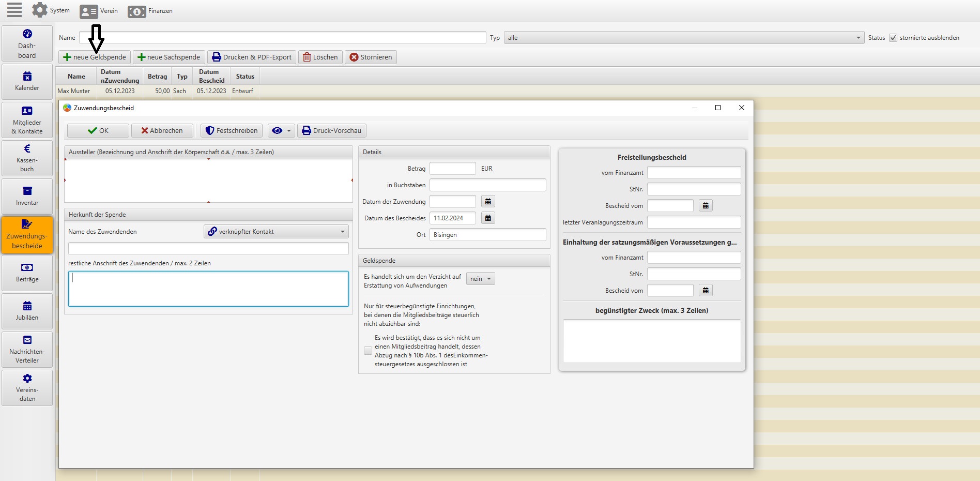Expand the eye button dropdown arrow
The image size is (980, 481).
pos(289,131)
